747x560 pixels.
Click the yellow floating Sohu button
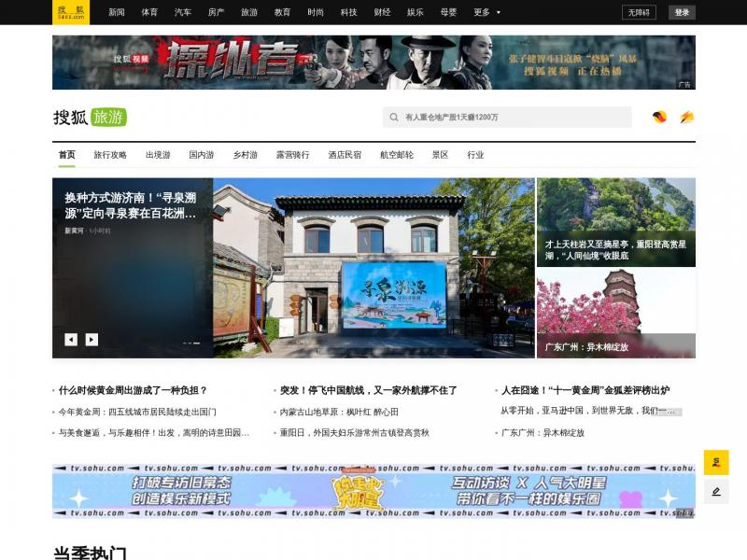coord(716,462)
